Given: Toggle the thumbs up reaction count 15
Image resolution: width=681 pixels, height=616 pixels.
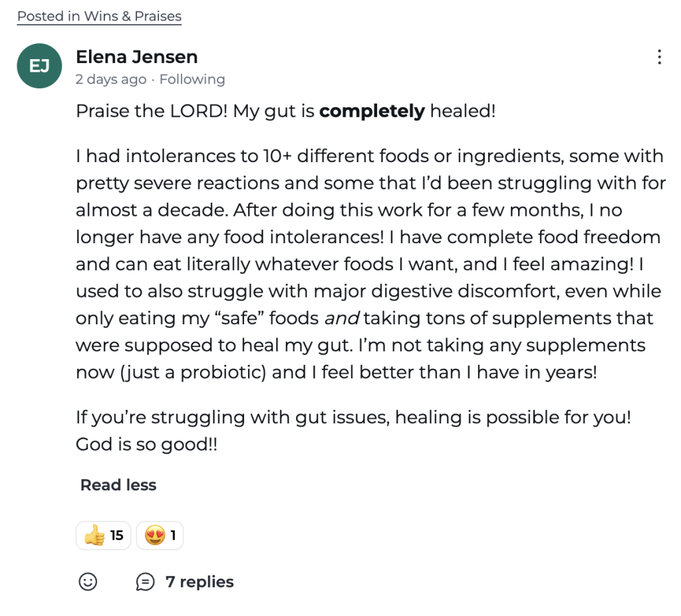Looking at the screenshot, I should click(117, 536).
